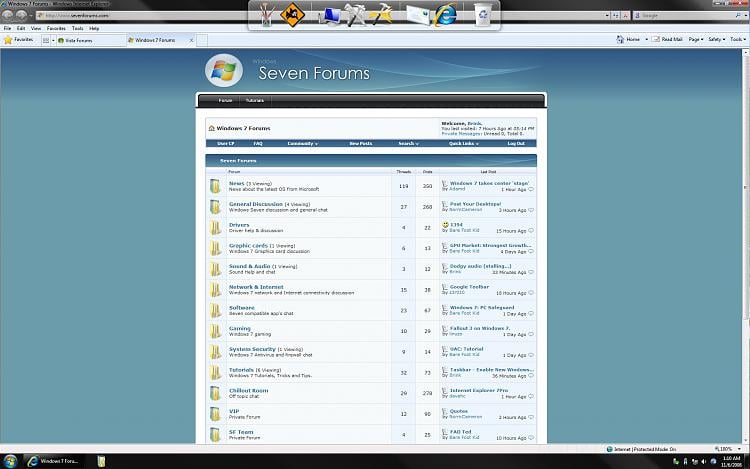Open the hammer with yellow star dock icon
This screenshot has width=750, height=469.
[381, 14]
